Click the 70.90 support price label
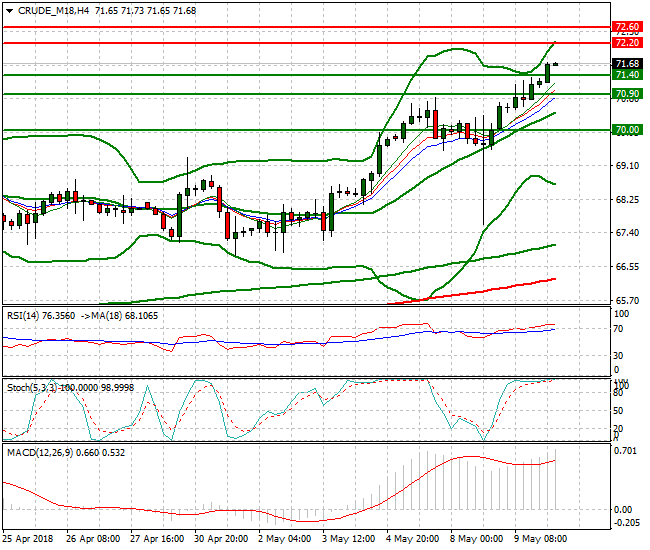The width and height of the screenshot is (650, 550). pyautogui.click(x=627, y=94)
